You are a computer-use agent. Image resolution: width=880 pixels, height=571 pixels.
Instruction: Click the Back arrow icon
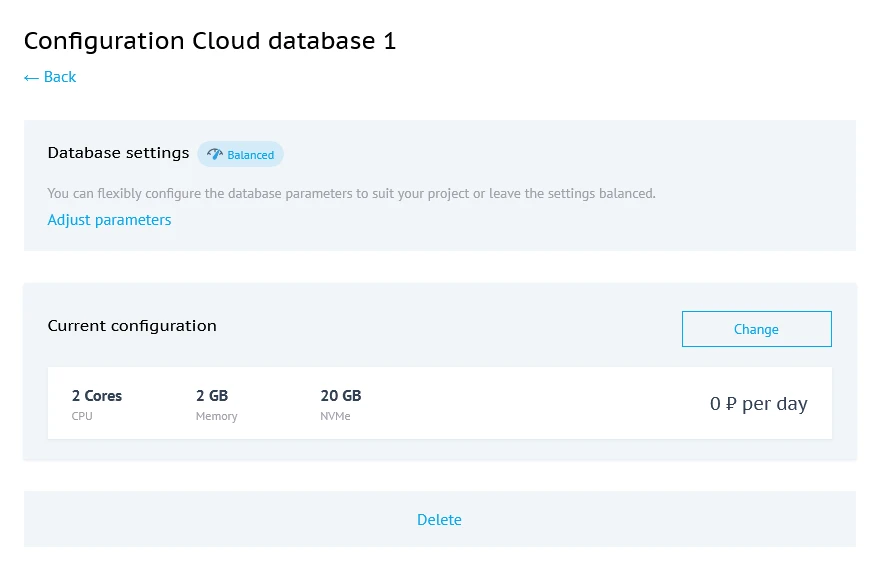click(x=31, y=77)
